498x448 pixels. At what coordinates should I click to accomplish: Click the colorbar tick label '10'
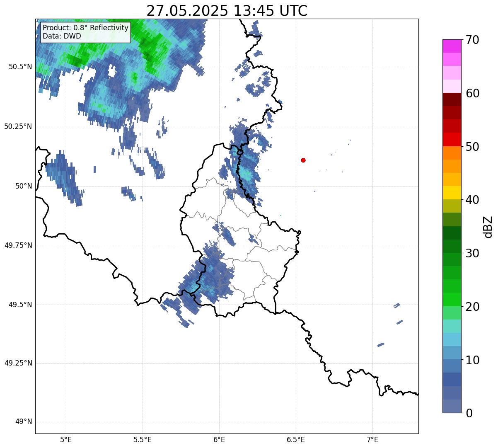click(x=472, y=361)
